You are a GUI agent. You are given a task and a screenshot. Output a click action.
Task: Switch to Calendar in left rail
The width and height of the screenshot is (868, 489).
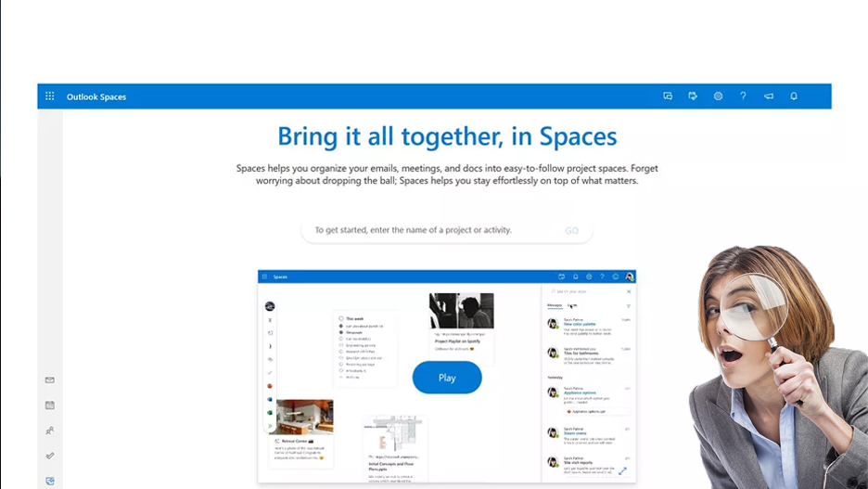tap(50, 405)
